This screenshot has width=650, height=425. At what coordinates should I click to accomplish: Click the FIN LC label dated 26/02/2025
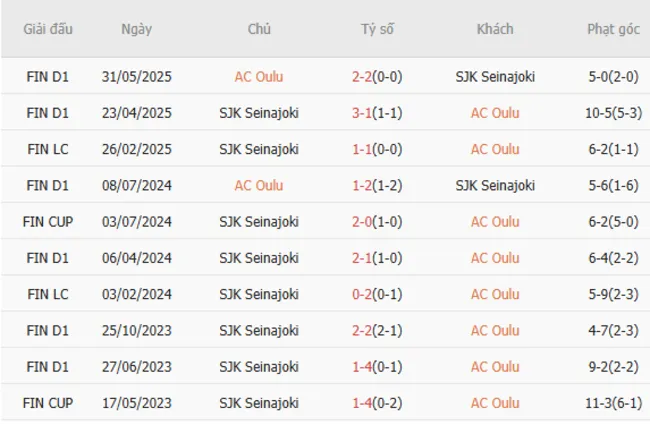(x=47, y=149)
